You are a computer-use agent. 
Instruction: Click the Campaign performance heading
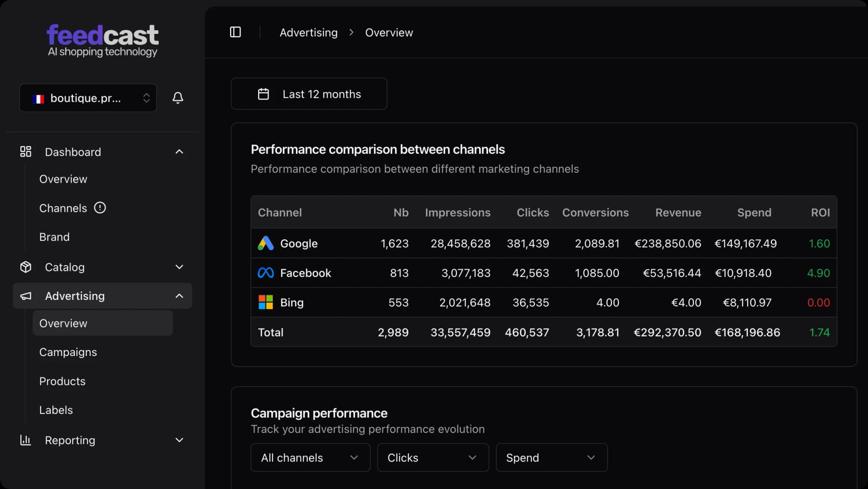[319, 413]
